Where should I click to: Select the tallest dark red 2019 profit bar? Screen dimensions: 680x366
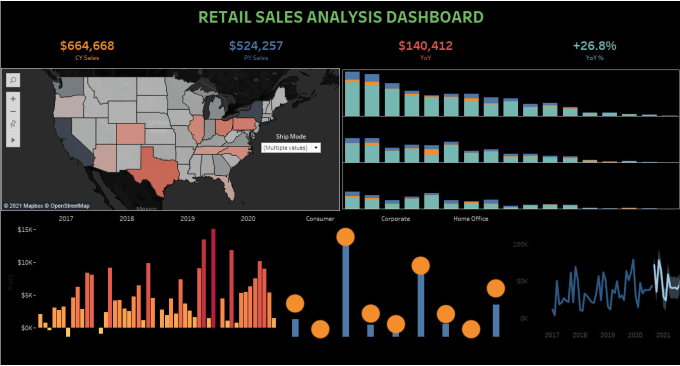point(213,278)
